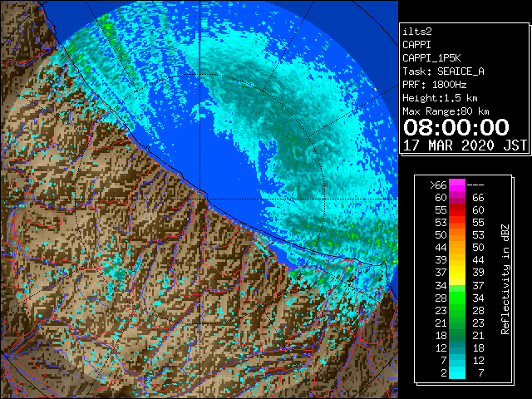Click the dark green 18 dBZ legend swatch
Image resolution: width=532 pixels, height=399 pixels.
pos(457,335)
